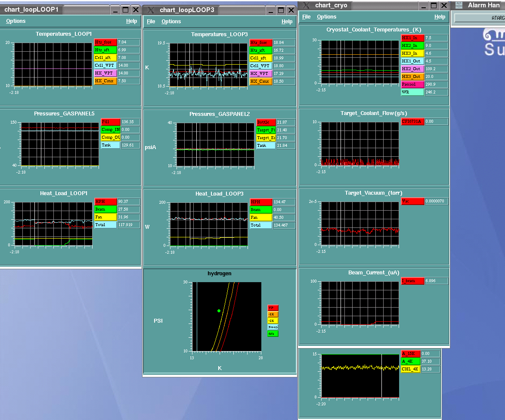
Task: Close the chart_cryo window
Action: (444, 6)
